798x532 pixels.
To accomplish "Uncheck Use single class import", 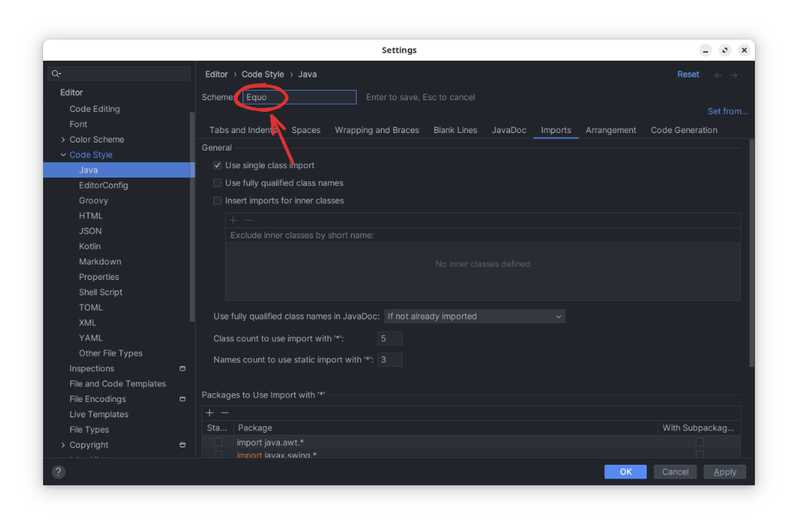I will tap(217, 165).
